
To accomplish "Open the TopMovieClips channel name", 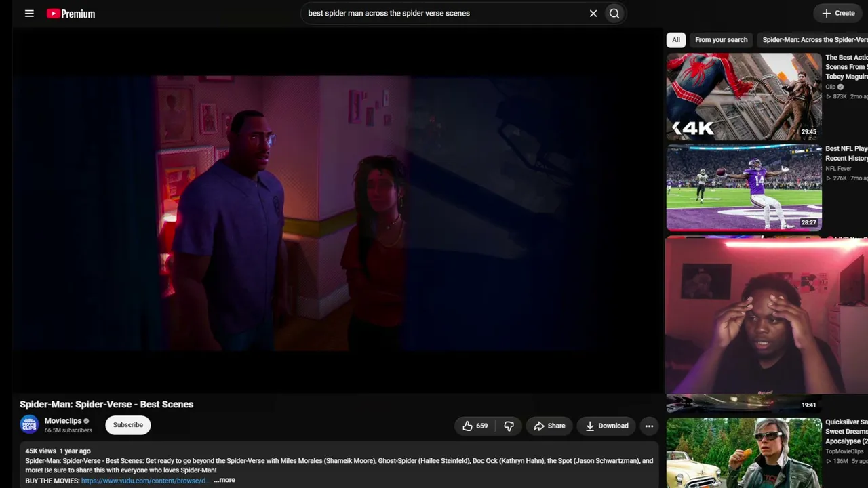I will pyautogui.click(x=844, y=451).
